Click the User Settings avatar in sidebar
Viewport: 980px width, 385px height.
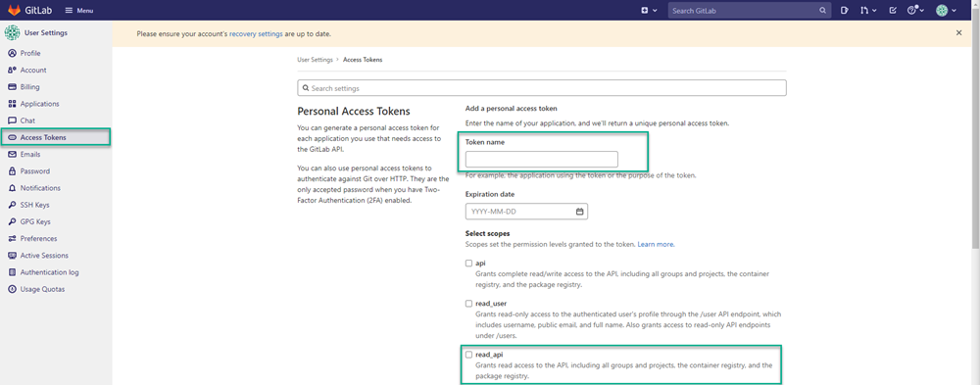[x=12, y=32]
